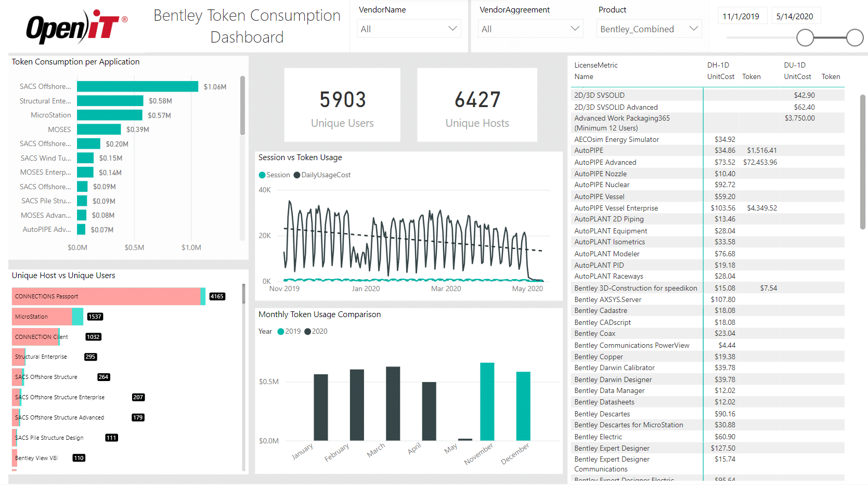Viewport: 868px width, 485px height.
Task: Select the Bentley Descartes for MicroStation row
Action: [709, 425]
